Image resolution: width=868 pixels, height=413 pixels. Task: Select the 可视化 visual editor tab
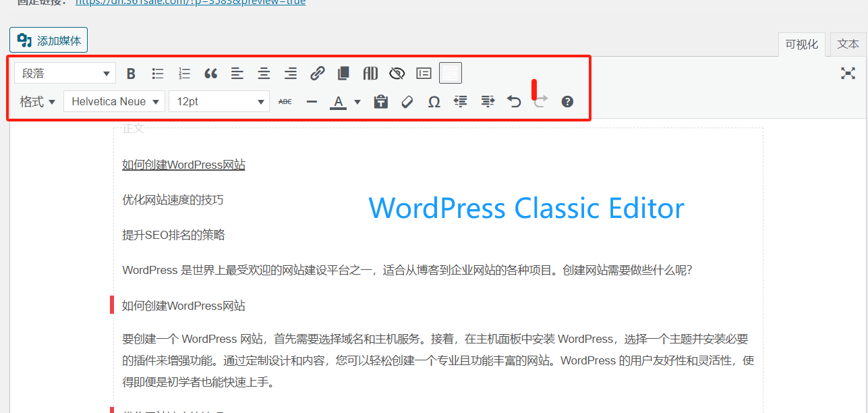801,43
